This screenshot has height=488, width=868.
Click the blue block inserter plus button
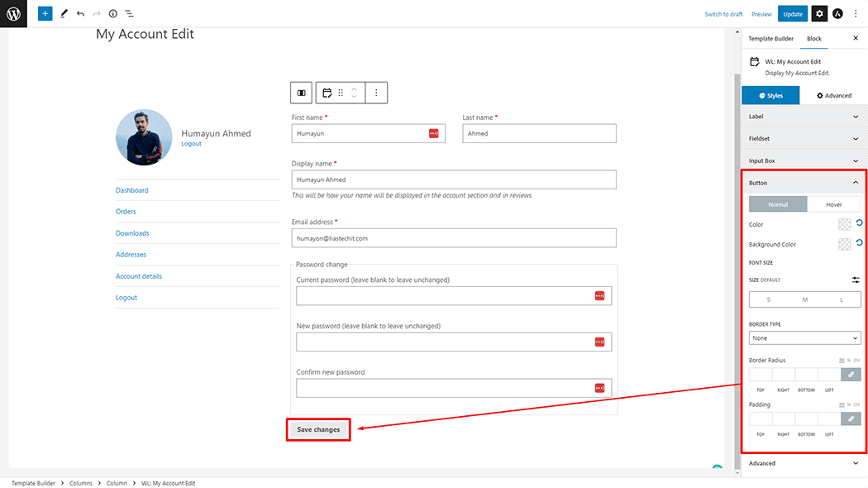pyautogui.click(x=45, y=14)
